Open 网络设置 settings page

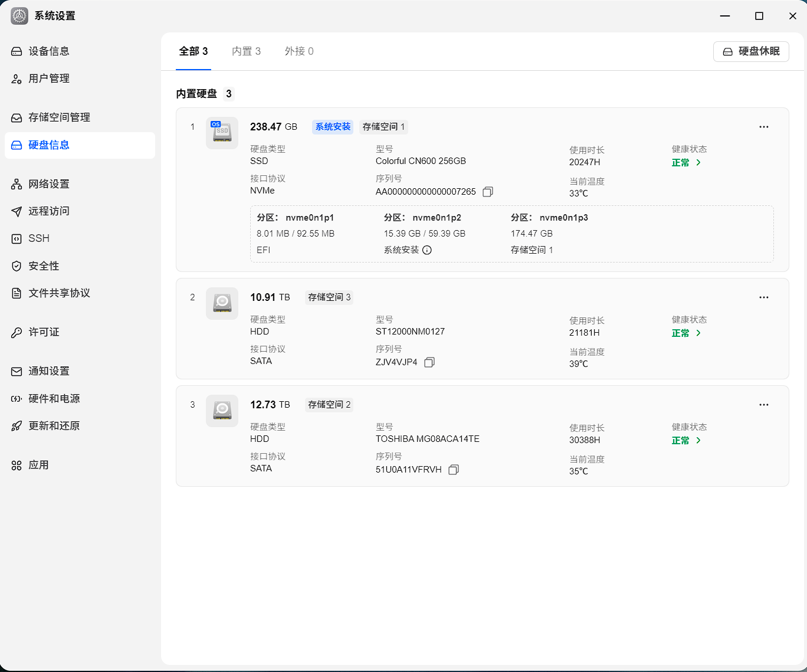click(80, 184)
